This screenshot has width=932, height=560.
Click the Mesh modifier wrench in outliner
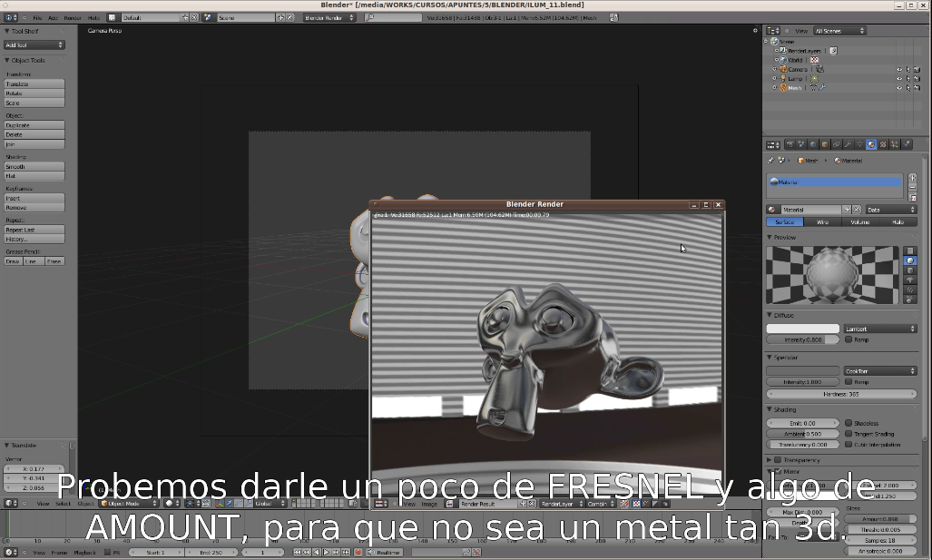coord(822,88)
